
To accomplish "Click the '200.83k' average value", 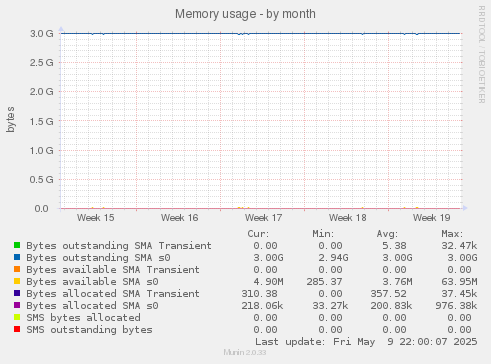I will click(391, 306).
